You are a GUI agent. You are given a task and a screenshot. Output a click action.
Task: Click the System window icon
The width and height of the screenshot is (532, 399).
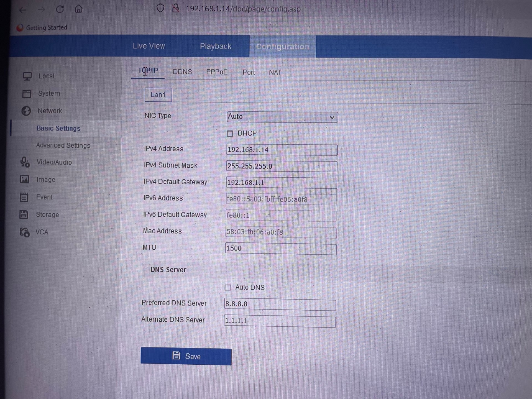27,94
